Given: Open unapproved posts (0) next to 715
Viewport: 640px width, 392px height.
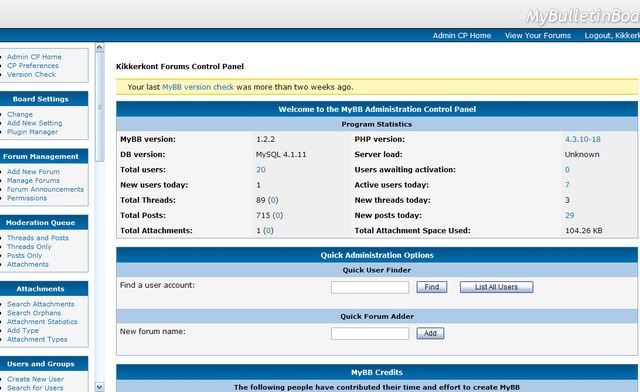Looking at the screenshot, I should pyautogui.click(x=277, y=215).
